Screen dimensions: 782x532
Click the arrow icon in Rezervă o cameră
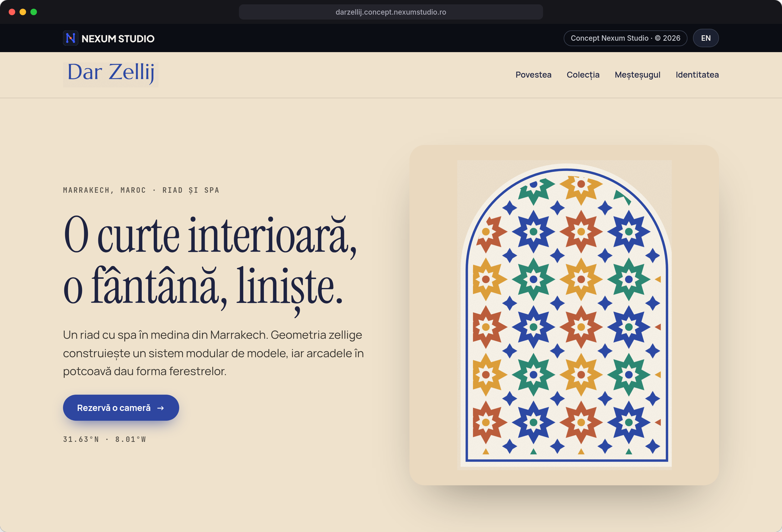click(160, 408)
